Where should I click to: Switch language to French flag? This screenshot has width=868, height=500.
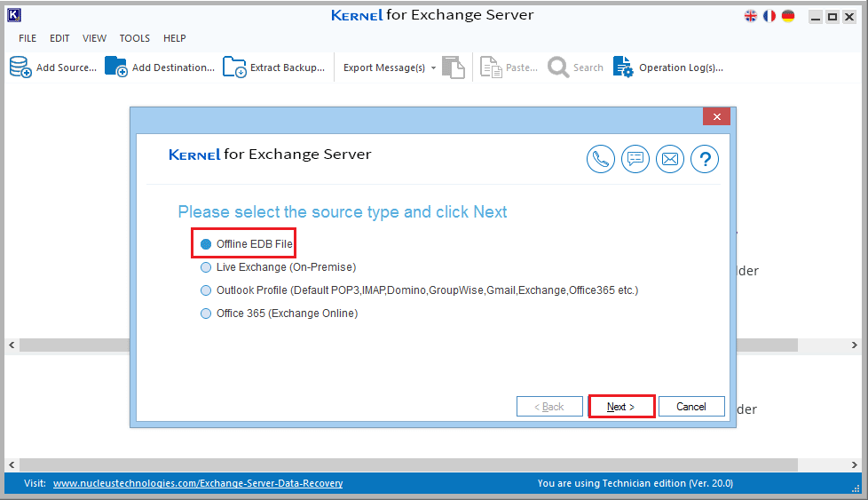[769, 16]
